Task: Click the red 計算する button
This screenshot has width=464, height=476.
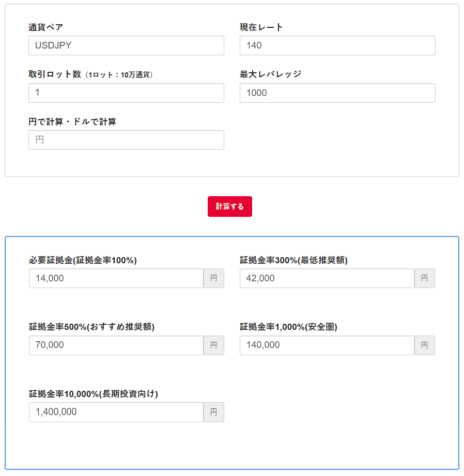Action: [230, 207]
